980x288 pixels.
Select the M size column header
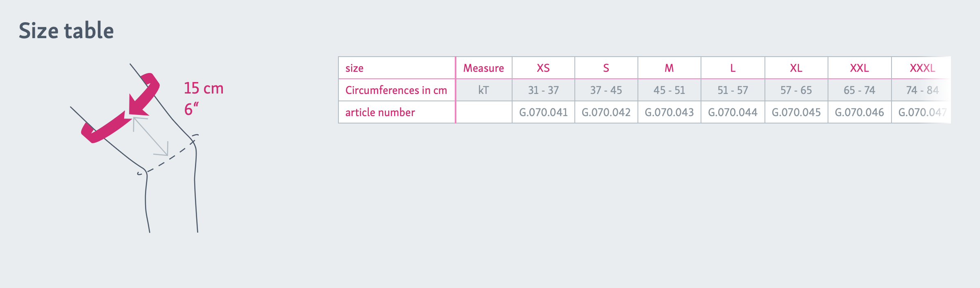pyautogui.click(x=669, y=68)
